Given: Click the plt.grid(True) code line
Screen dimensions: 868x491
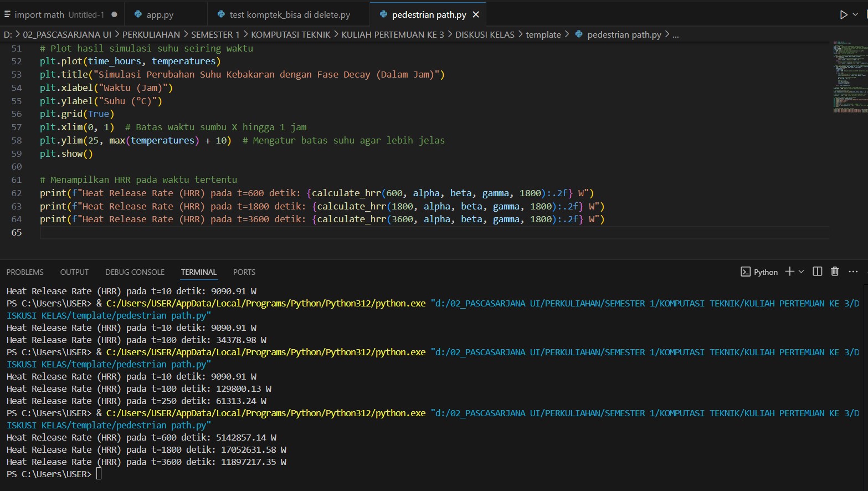Looking at the screenshot, I should 77,114.
